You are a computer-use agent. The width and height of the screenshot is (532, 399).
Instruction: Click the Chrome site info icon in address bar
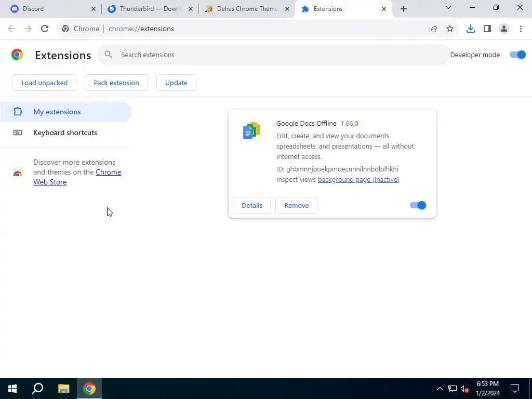pos(65,29)
